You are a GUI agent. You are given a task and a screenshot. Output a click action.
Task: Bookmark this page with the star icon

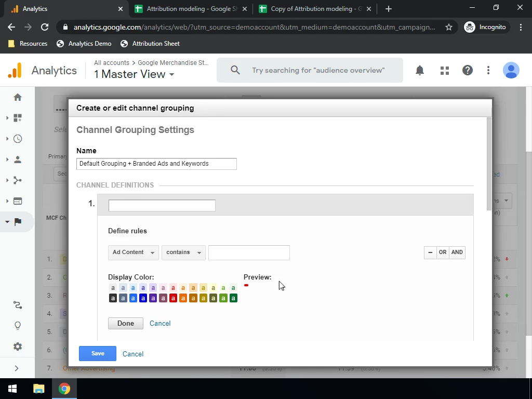point(448,27)
